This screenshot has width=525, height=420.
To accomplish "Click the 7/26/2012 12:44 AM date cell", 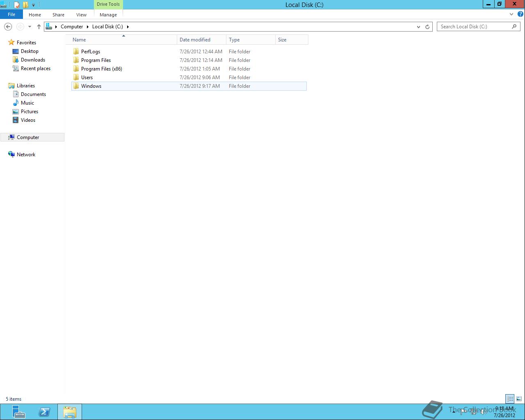I will pos(201,52).
